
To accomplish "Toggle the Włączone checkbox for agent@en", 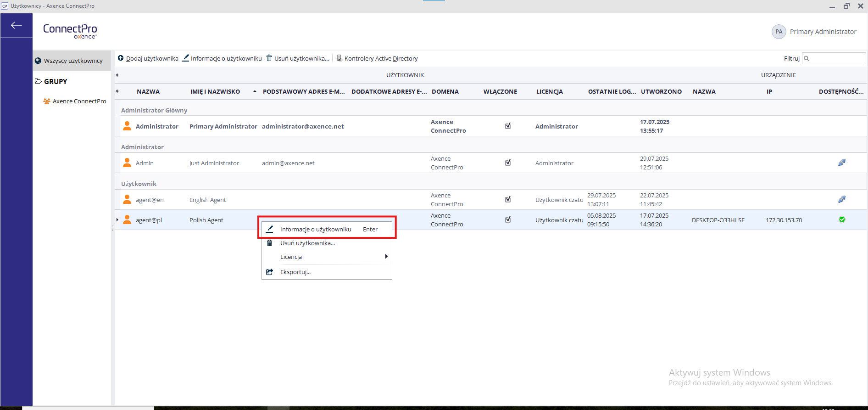I will point(508,199).
